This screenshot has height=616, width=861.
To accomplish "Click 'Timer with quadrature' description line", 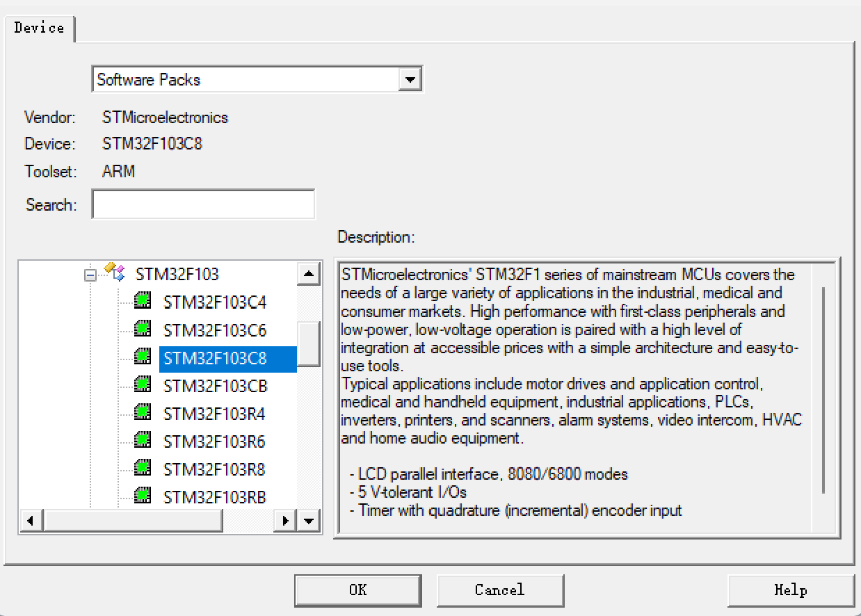I will pyautogui.click(x=516, y=510).
